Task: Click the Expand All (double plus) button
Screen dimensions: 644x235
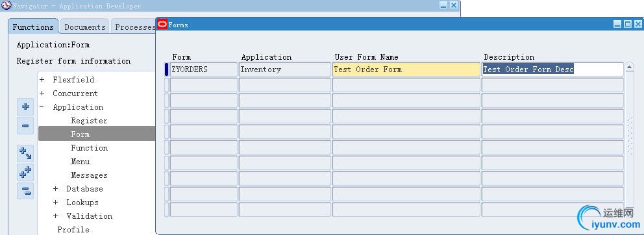Action: (25, 172)
